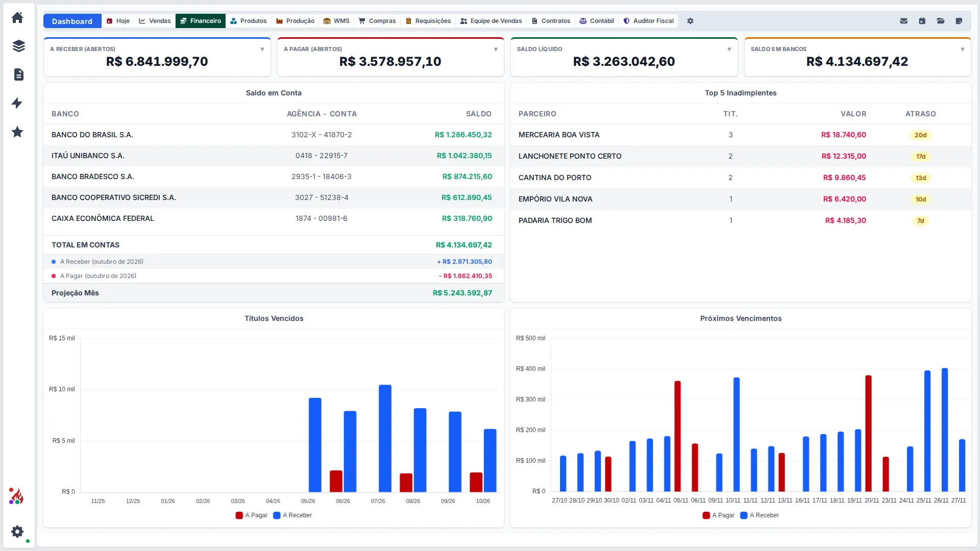
Task: Sort by the SALDO column header
Action: point(478,114)
